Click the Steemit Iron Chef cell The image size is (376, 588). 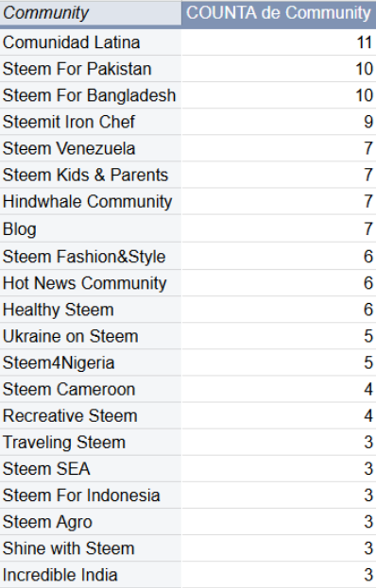[91, 122]
